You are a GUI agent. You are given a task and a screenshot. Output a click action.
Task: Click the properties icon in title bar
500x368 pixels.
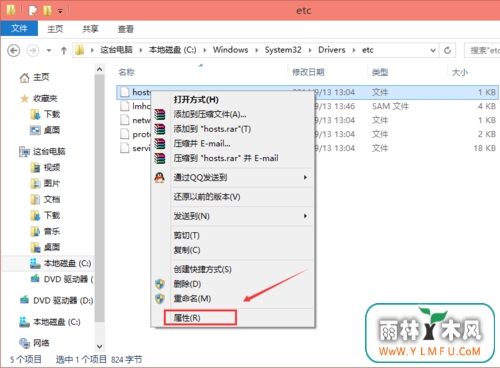point(33,11)
